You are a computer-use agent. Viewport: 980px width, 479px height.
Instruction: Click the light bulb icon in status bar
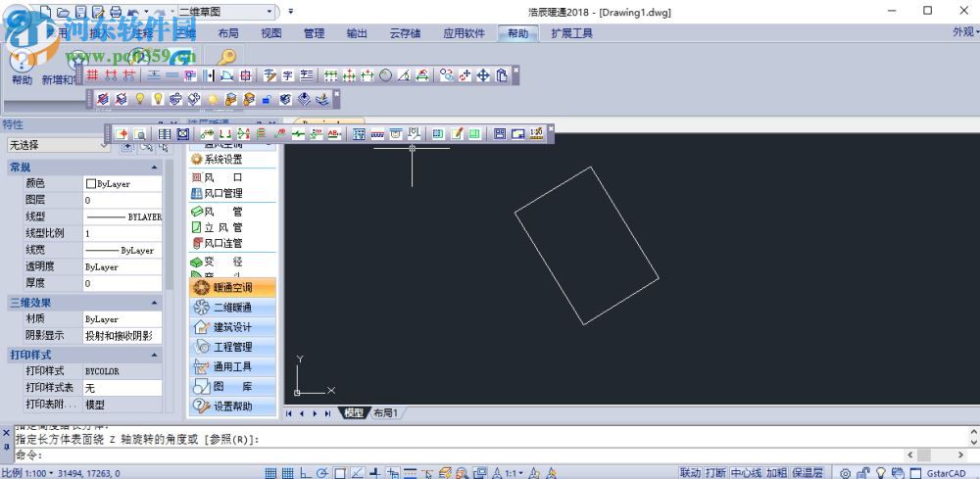click(x=881, y=473)
